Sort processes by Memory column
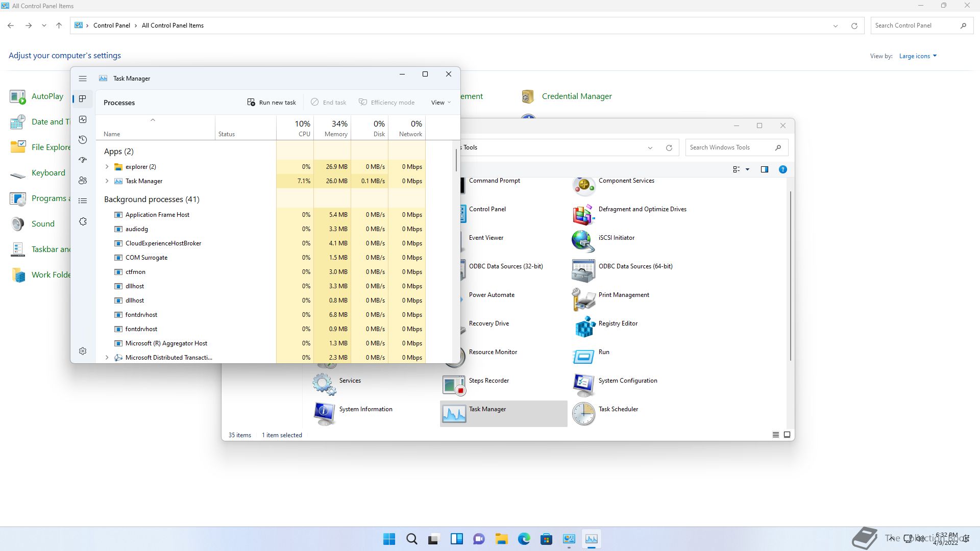This screenshot has height=551, width=980. point(332,128)
